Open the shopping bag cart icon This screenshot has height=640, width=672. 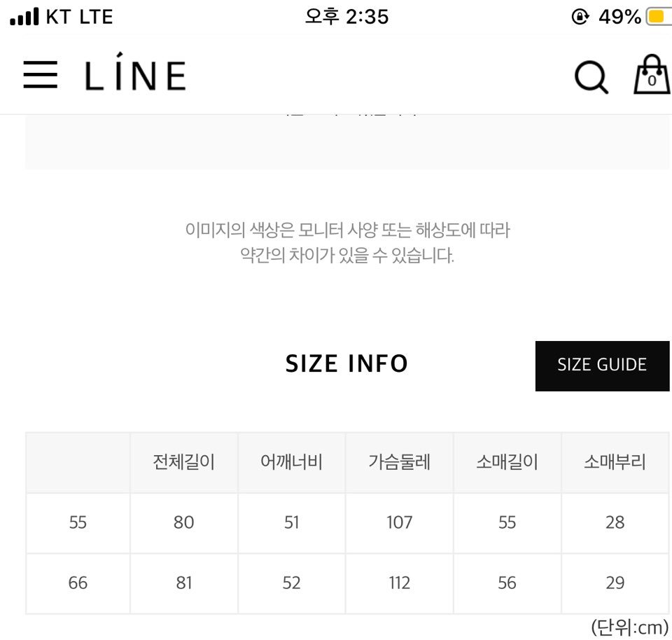tap(652, 74)
